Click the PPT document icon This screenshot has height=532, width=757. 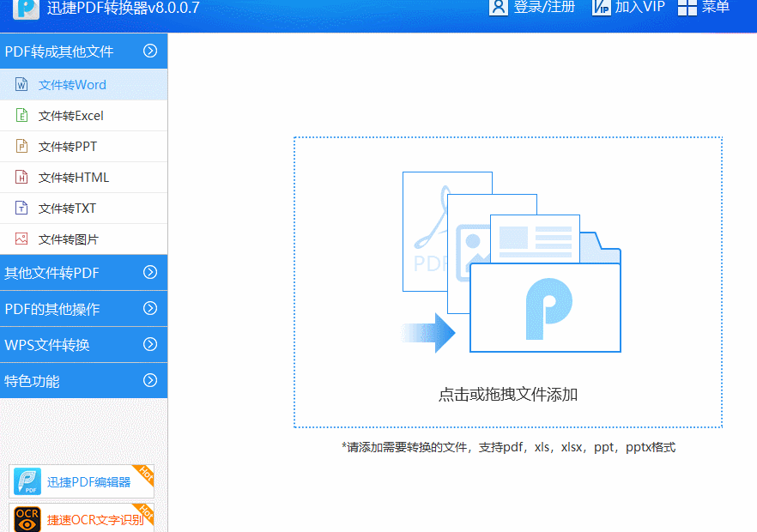[x=21, y=146]
